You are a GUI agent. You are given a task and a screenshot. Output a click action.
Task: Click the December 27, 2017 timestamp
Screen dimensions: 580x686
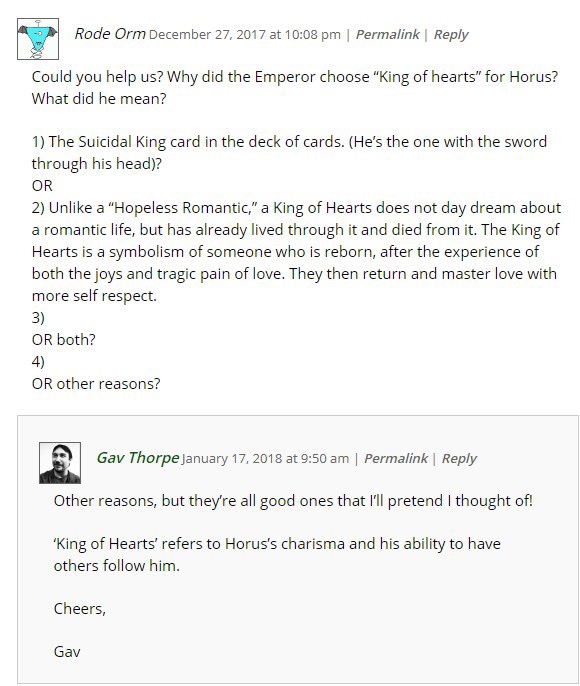245,35
